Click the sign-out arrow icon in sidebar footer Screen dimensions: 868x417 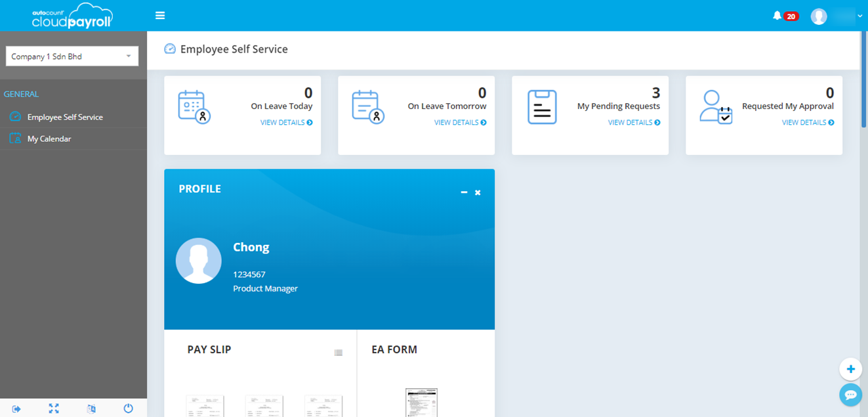(17, 408)
